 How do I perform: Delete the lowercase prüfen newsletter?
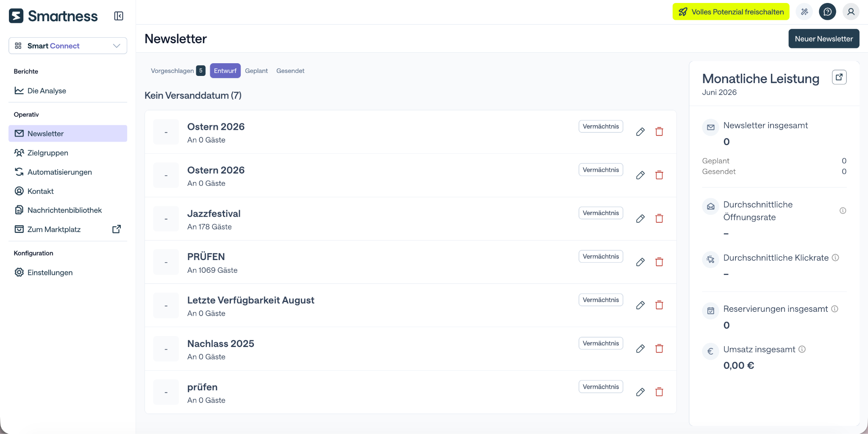coord(659,392)
